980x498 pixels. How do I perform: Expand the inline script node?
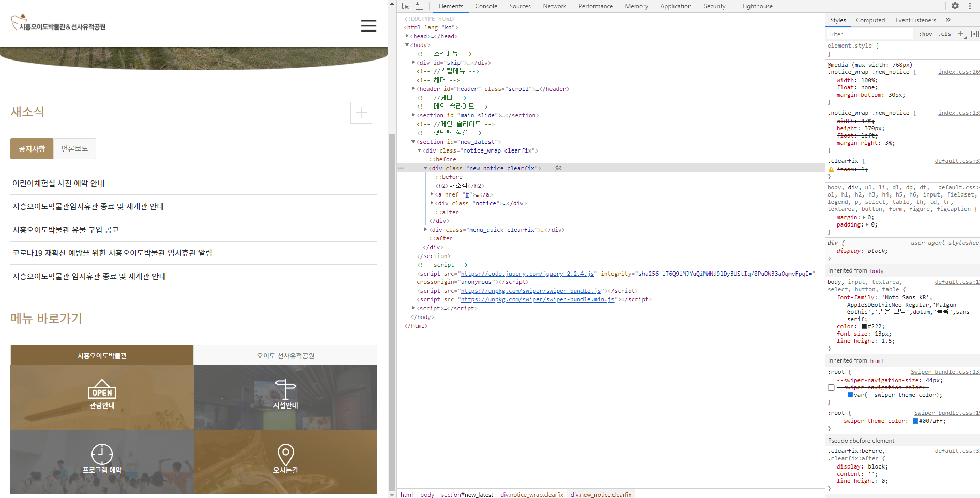(x=413, y=308)
